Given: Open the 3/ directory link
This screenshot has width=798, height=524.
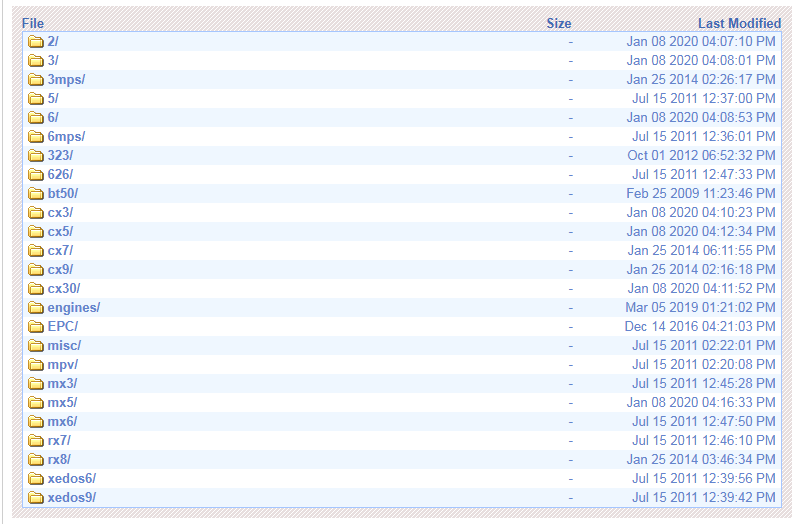Looking at the screenshot, I should coord(53,61).
